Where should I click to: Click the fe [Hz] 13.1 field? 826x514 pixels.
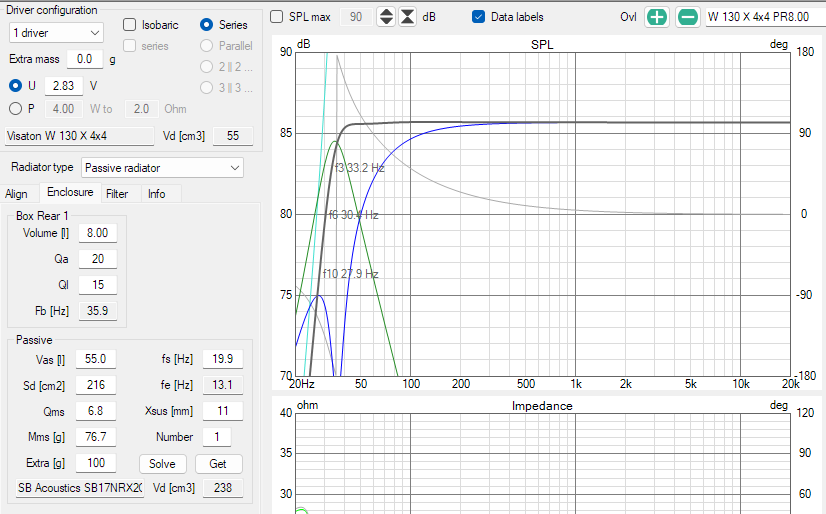tap(223, 385)
